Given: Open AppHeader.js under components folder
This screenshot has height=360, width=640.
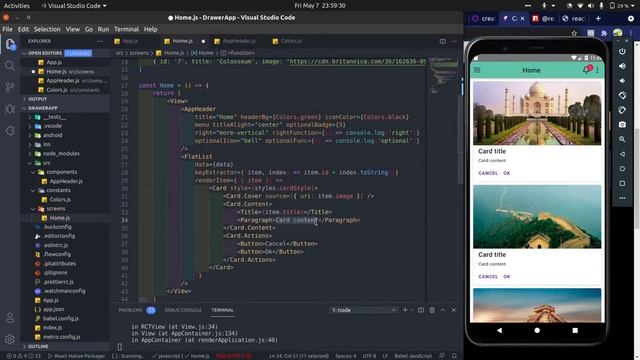Looking at the screenshot, I should tap(66, 181).
